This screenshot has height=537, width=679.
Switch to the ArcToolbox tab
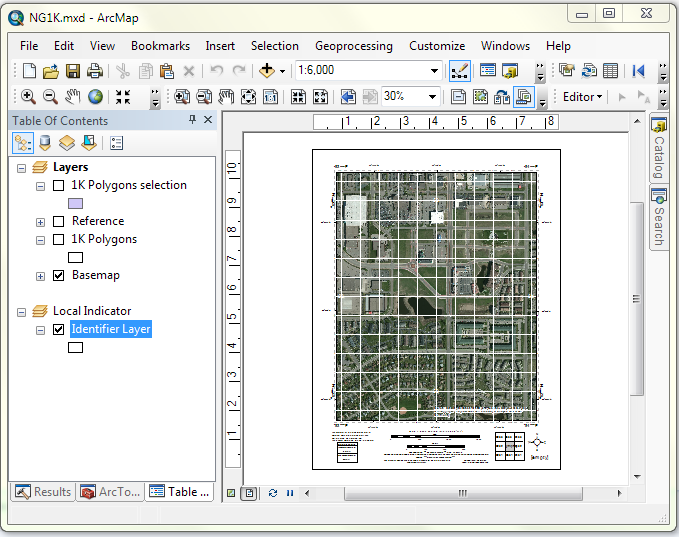point(110,492)
